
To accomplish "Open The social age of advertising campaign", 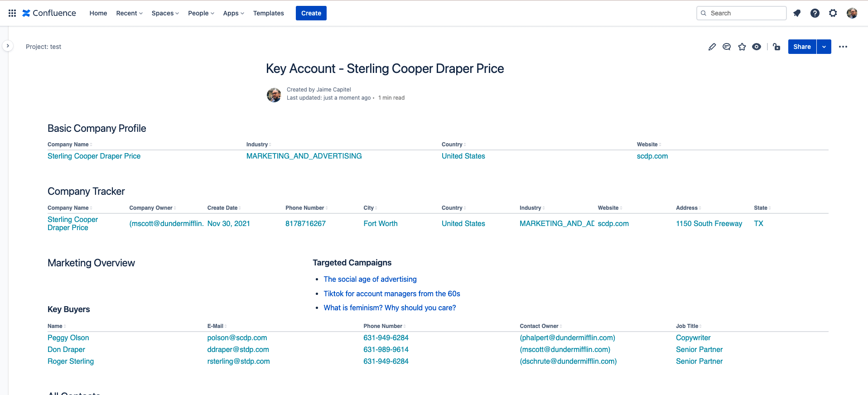I will 370,279.
